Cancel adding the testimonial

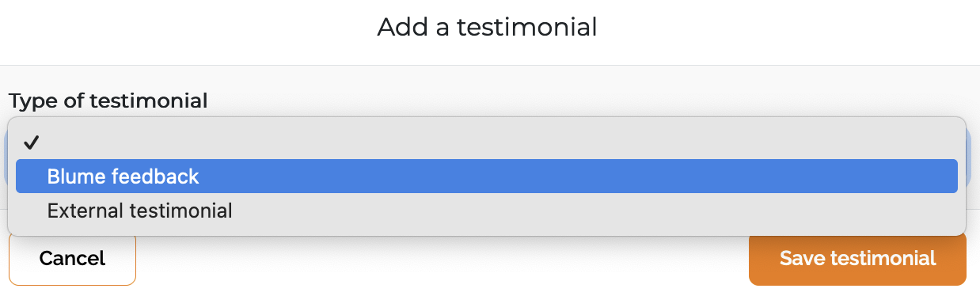click(x=72, y=258)
